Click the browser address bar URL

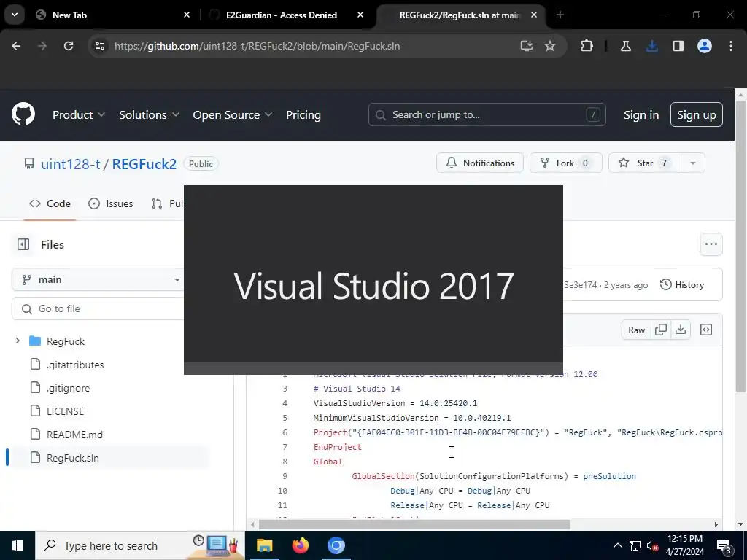(258, 46)
